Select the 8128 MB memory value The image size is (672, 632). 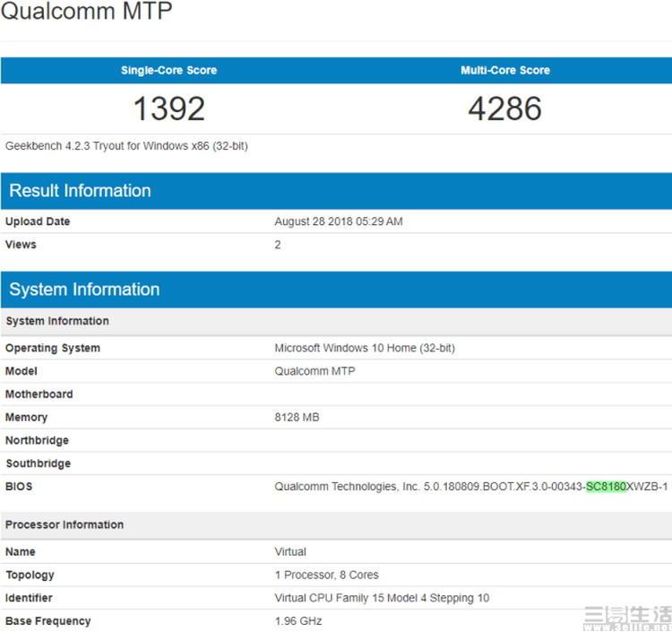297,417
